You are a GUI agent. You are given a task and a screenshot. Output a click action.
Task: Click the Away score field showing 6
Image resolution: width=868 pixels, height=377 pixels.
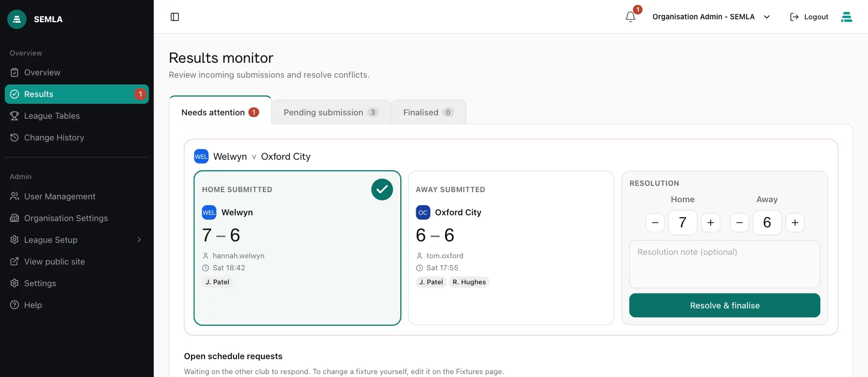767,223
